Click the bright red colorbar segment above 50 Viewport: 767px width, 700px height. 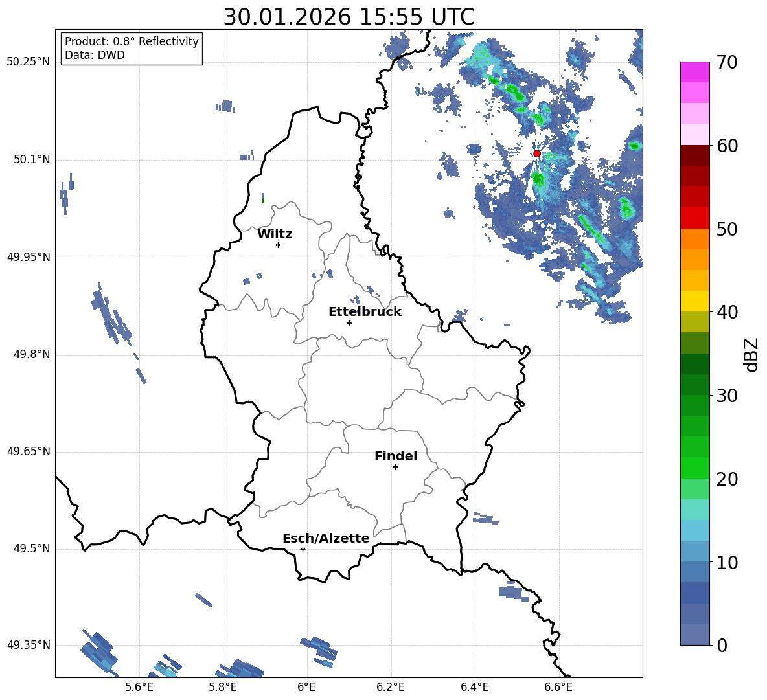694,218
